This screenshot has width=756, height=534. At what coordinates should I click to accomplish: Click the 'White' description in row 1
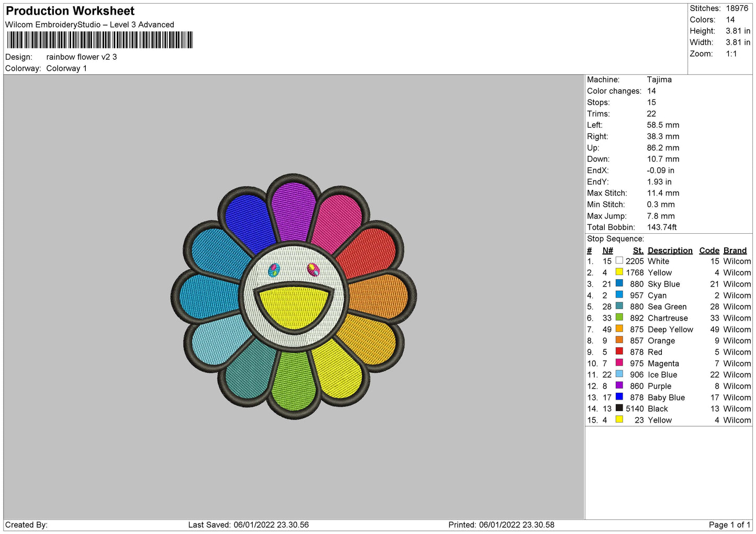click(x=658, y=262)
